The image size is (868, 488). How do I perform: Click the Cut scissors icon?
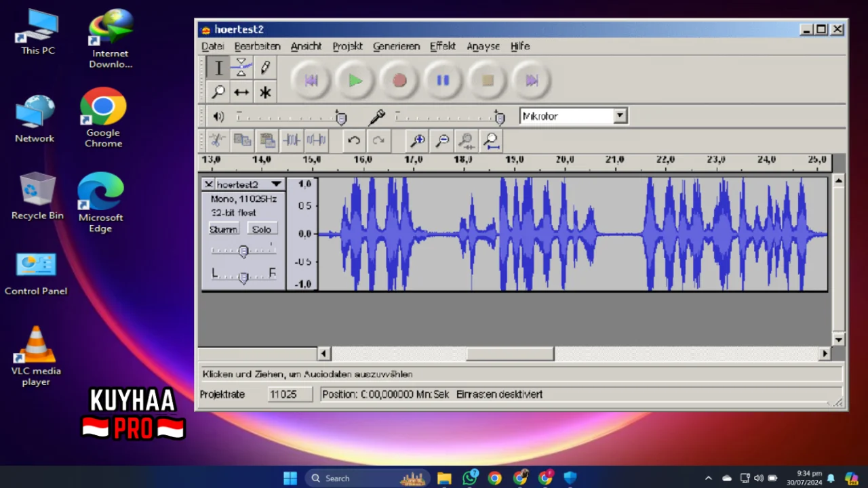tap(217, 140)
